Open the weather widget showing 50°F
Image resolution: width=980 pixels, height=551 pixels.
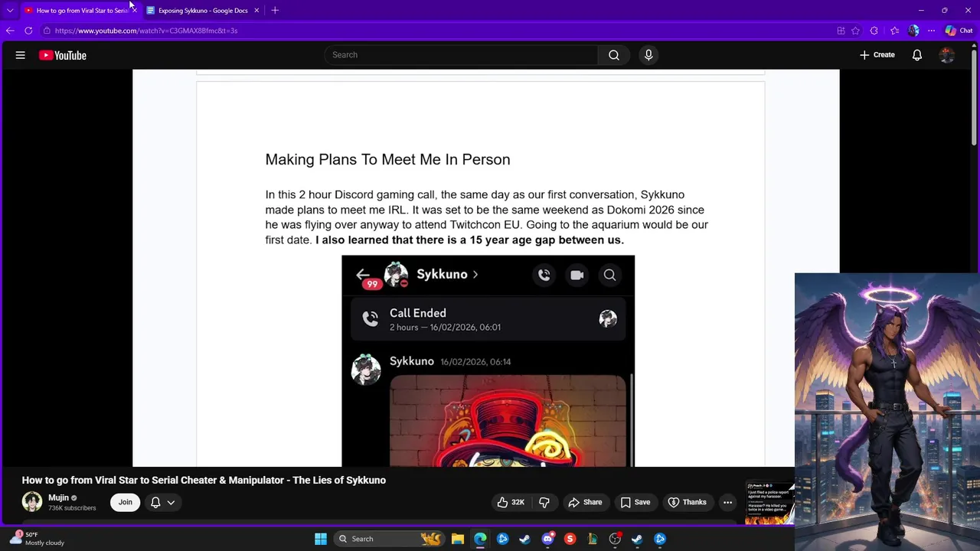click(x=37, y=538)
